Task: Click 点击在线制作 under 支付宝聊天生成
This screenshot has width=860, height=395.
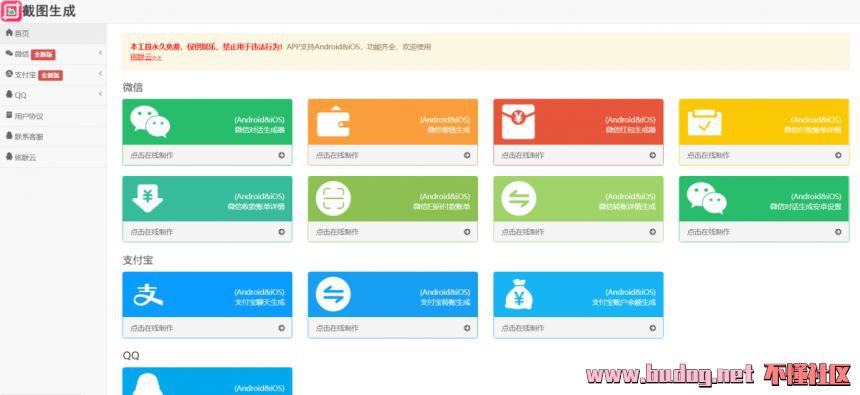Action: [x=151, y=328]
